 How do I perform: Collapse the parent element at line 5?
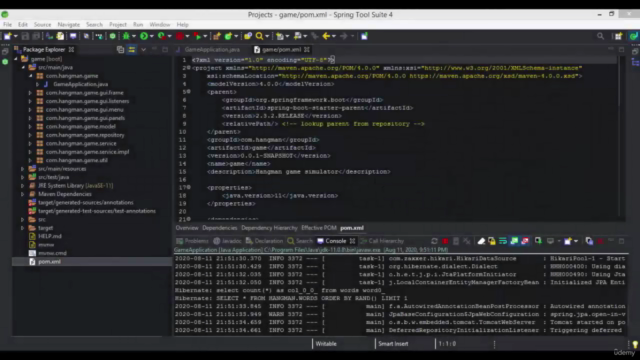coord(189,92)
